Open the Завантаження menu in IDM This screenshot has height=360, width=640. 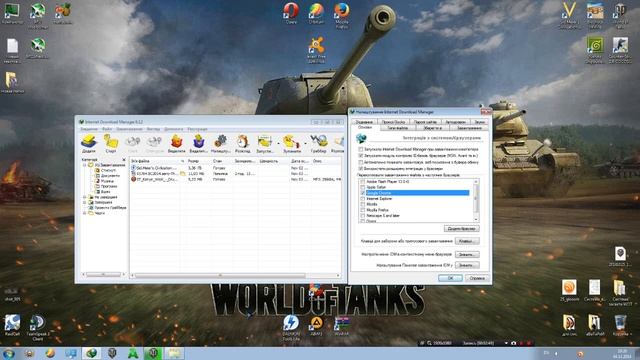tap(129, 129)
